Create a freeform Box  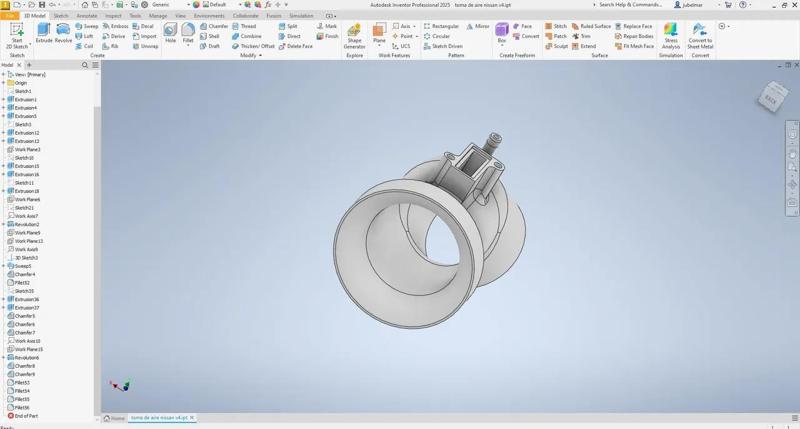pyautogui.click(x=502, y=34)
